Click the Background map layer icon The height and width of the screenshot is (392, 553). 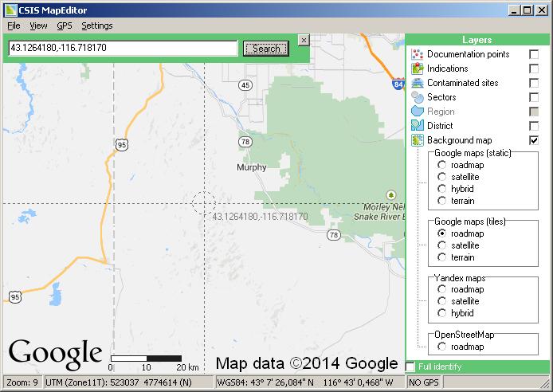point(418,140)
